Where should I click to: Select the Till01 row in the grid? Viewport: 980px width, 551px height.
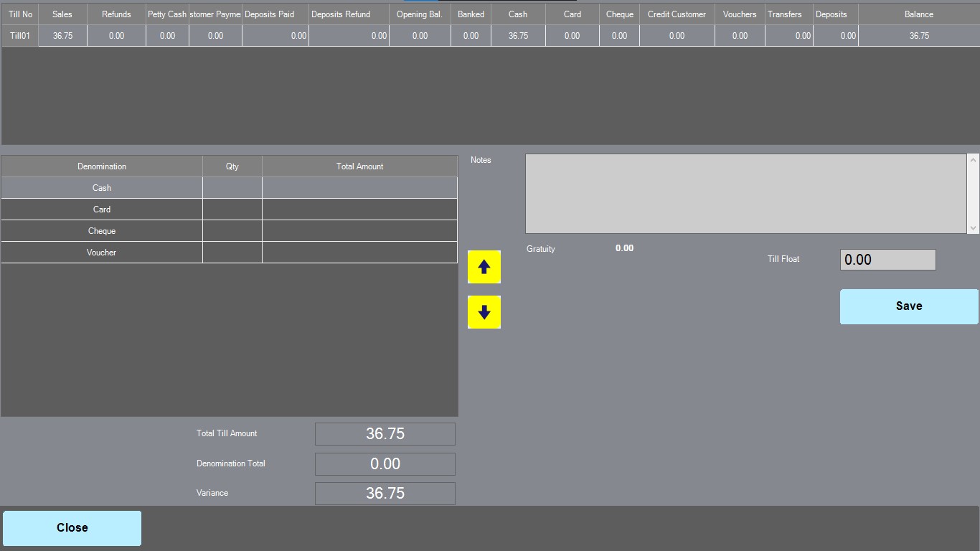tap(20, 36)
